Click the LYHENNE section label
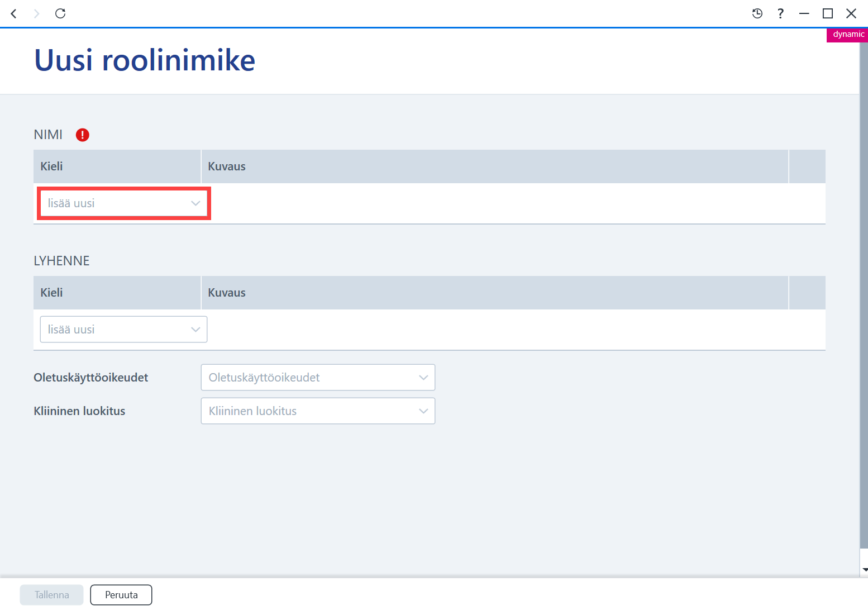 [61, 261]
